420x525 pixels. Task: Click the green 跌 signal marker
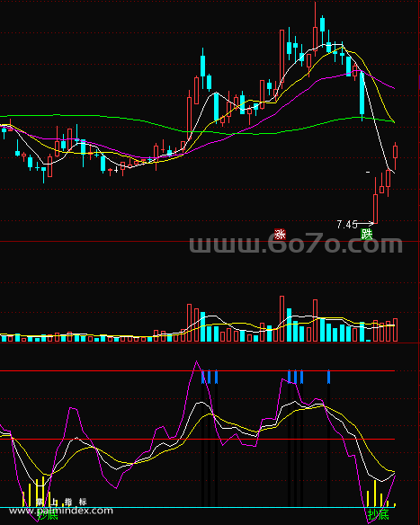[366, 235]
